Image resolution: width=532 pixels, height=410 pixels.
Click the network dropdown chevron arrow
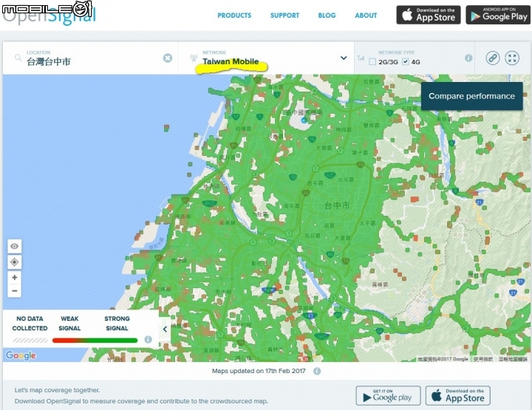coord(344,58)
